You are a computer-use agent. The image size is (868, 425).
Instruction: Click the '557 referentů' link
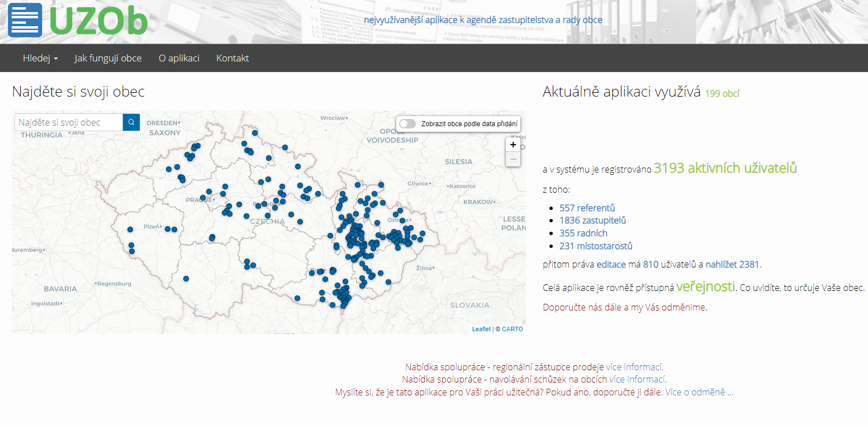pyautogui.click(x=587, y=208)
